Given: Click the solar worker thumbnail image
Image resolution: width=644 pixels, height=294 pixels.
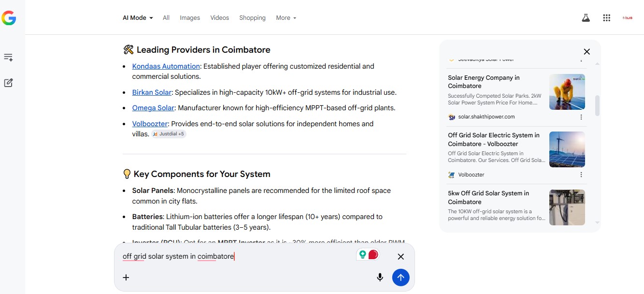Looking at the screenshot, I should pos(567,92).
